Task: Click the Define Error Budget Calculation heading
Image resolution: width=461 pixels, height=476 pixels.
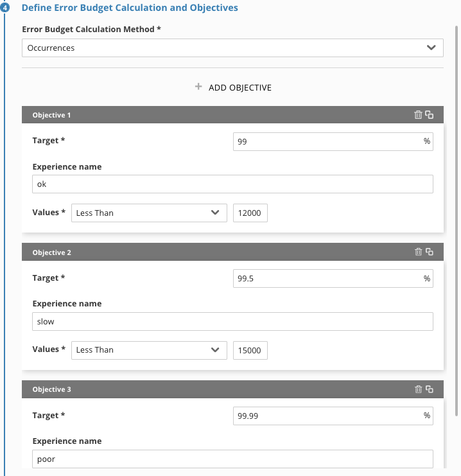Action: pyautogui.click(x=130, y=8)
